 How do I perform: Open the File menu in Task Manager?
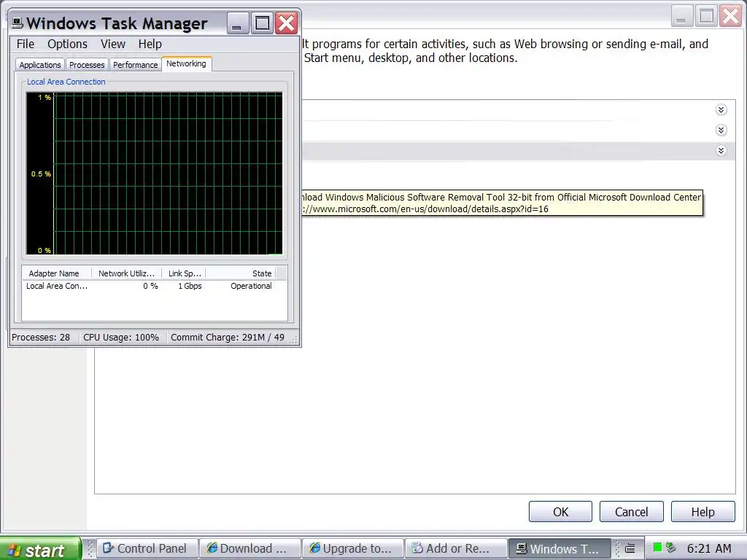click(26, 44)
